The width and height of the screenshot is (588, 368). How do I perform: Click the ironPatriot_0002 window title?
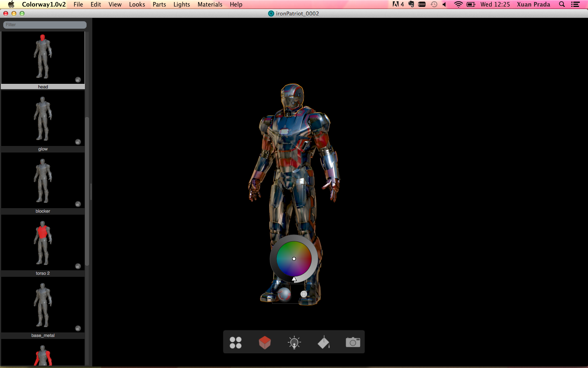click(297, 13)
